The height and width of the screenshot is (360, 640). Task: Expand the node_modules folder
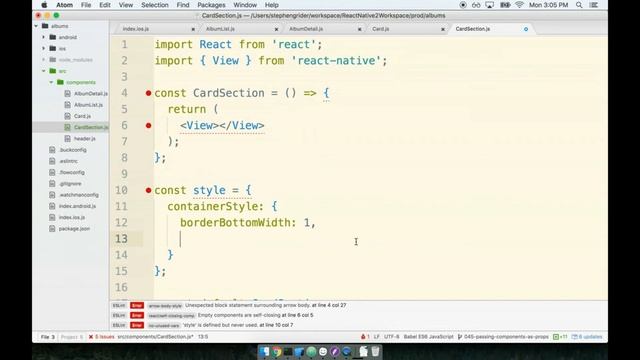tap(44, 60)
